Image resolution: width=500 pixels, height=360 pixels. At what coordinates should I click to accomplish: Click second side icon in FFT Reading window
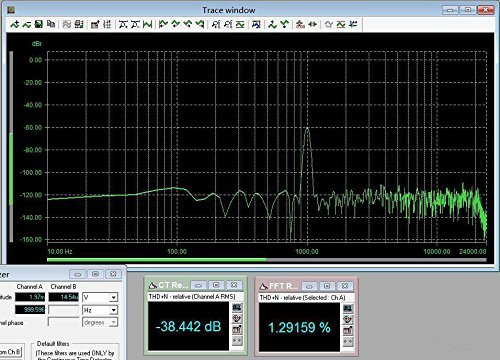pos(348,319)
